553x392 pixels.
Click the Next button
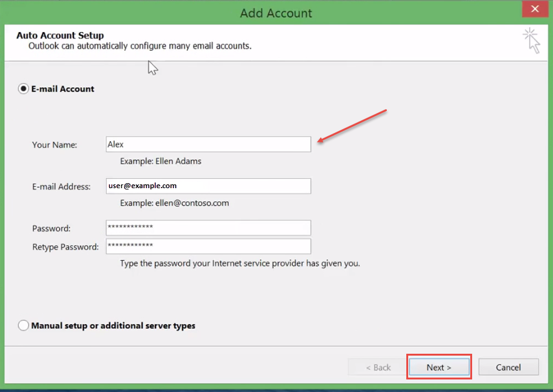tap(439, 367)
